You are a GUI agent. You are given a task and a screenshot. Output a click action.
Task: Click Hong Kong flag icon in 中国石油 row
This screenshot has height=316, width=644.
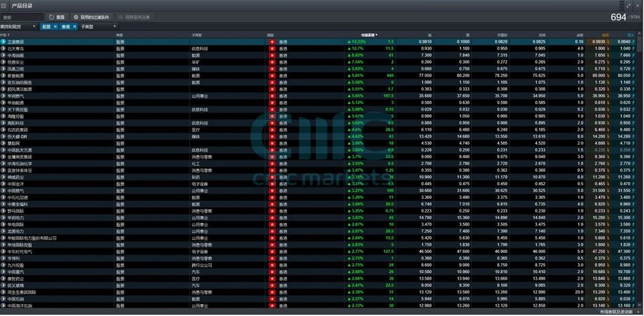pyautogui.click(x=272, y=299)
